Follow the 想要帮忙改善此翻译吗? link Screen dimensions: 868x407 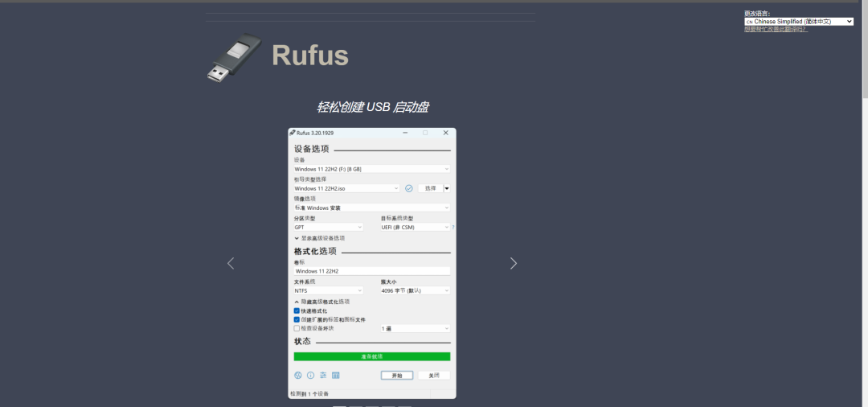[x=776, y=29]
